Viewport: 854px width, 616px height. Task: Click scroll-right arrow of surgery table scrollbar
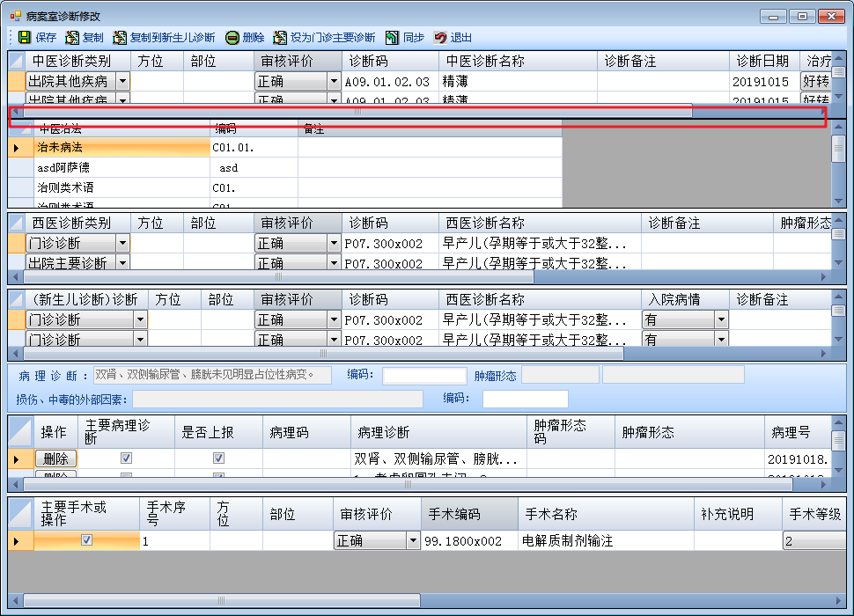(839, 601)
